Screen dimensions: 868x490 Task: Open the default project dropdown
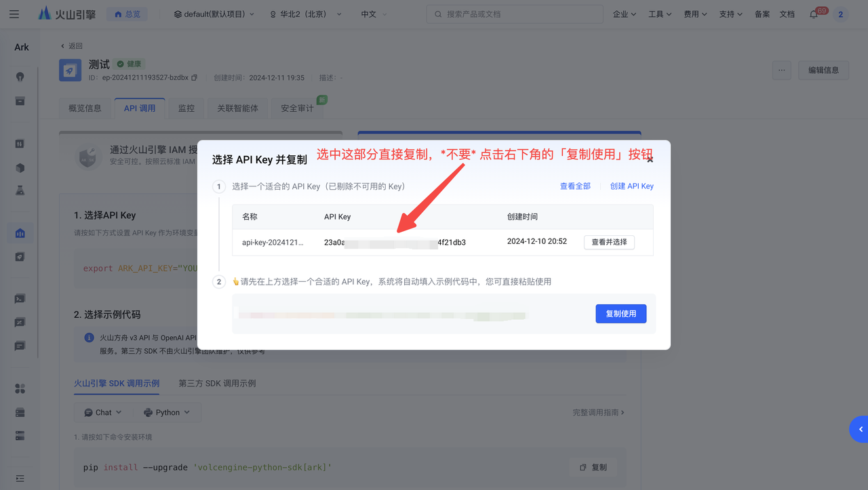pos(214,14)
